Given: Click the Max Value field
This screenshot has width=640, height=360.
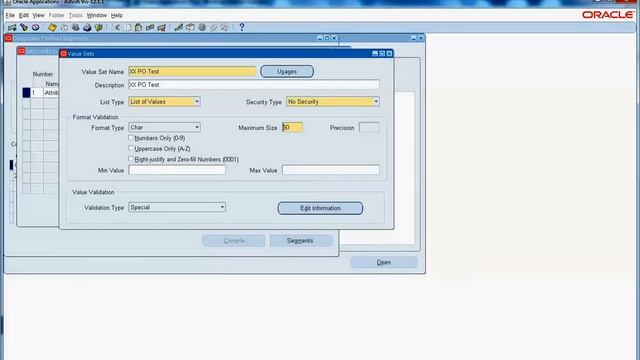Looking at the screenshot, I should (331, 170).
